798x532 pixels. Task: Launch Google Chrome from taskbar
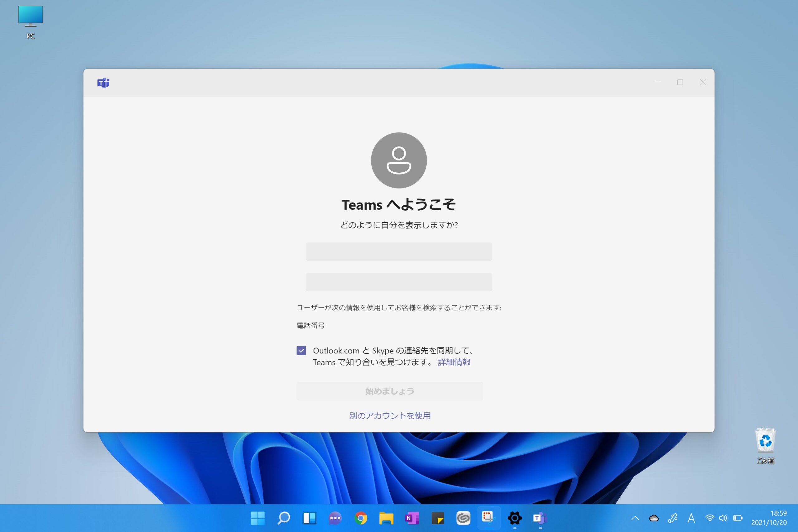click(x=361, y=518)
